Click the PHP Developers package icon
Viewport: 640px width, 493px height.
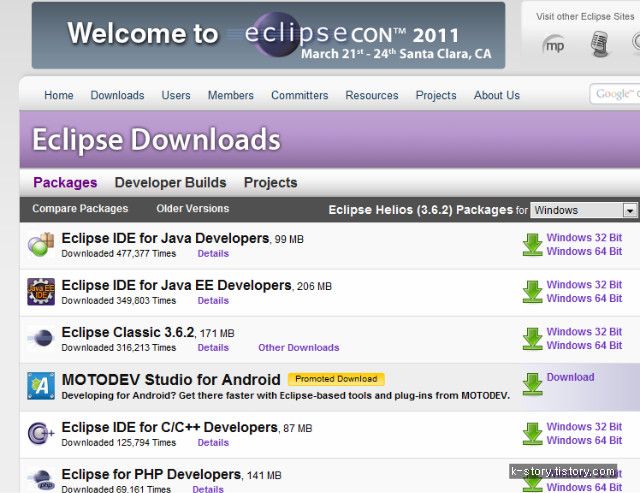[41, 480]
